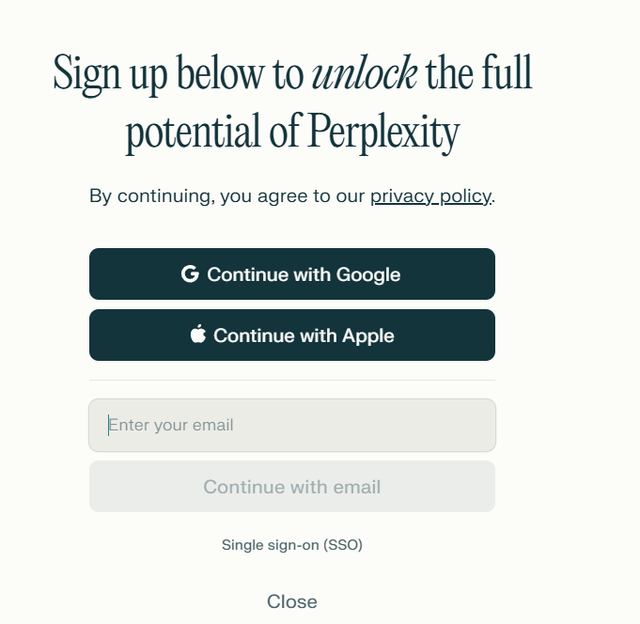Click the word "Perplexity" in the heading
This screenshot has width=640, height=624.
(383, 133)
